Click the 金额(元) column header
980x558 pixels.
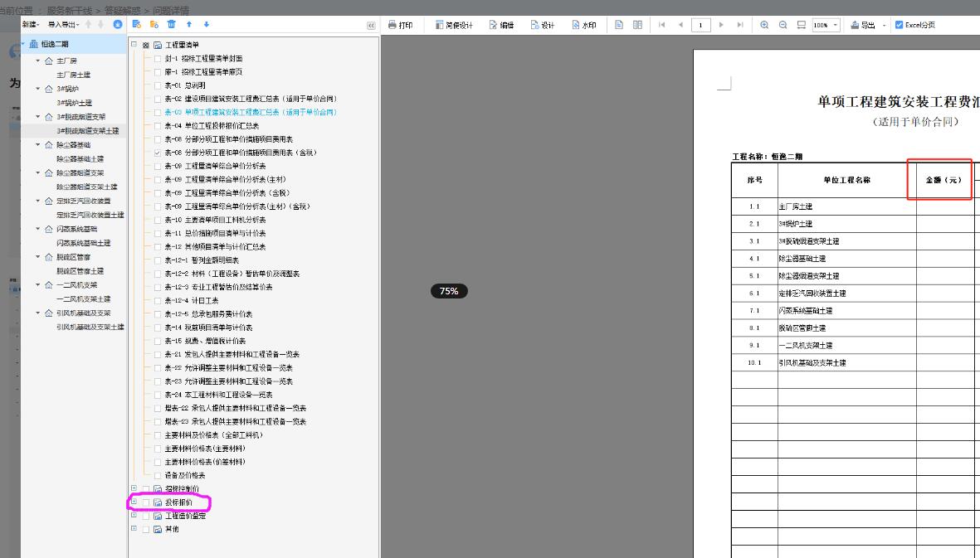pyautogui.click(x=943, y=180)
